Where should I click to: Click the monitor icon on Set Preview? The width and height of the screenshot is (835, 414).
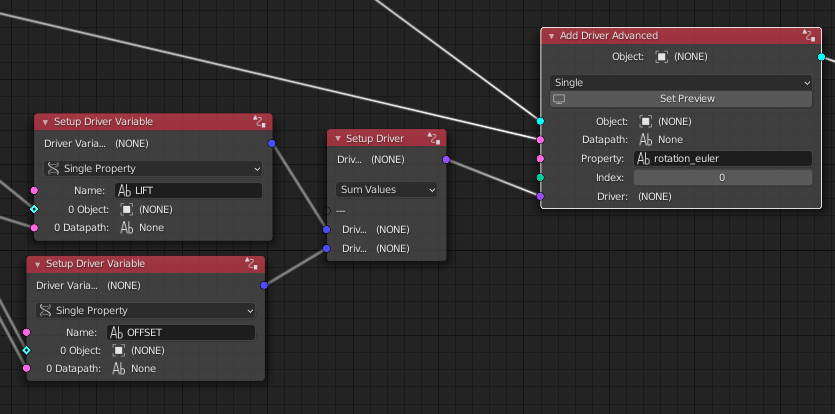(559, 99)
